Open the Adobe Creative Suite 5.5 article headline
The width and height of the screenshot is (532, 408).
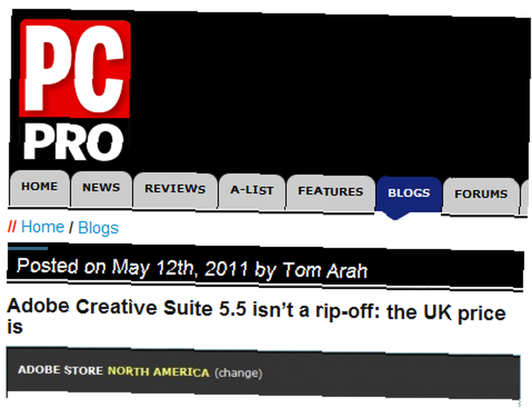tap(256, 315)
